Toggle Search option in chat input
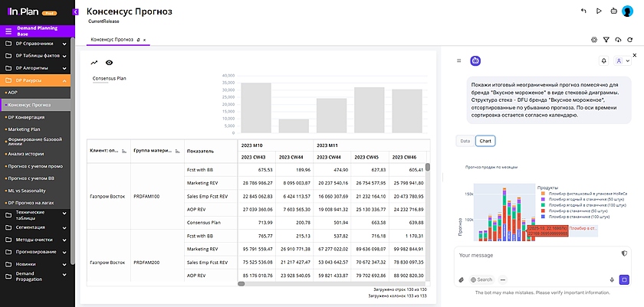The width and height of the screenshot is (644, 307). [x=482, y=279]
